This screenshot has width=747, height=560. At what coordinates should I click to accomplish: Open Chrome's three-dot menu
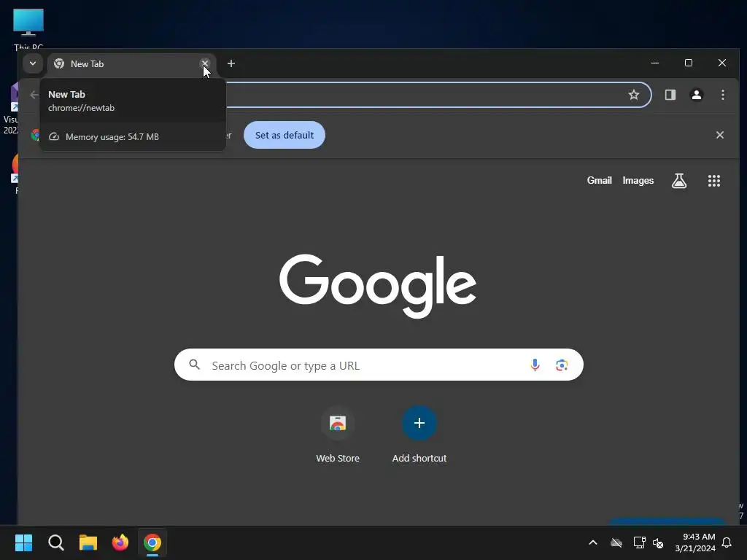[x=723, y=95]
